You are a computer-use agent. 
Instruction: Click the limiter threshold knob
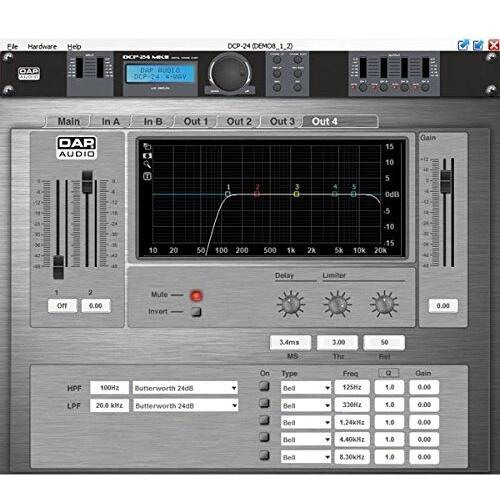(x=337, y=304)
